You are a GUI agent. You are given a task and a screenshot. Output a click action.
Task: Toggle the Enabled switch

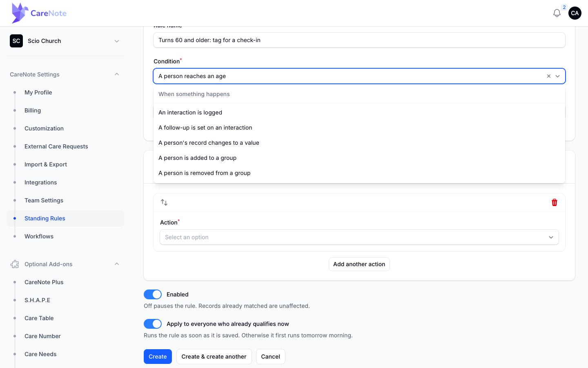pyautogui.click(x=153, y=294)
